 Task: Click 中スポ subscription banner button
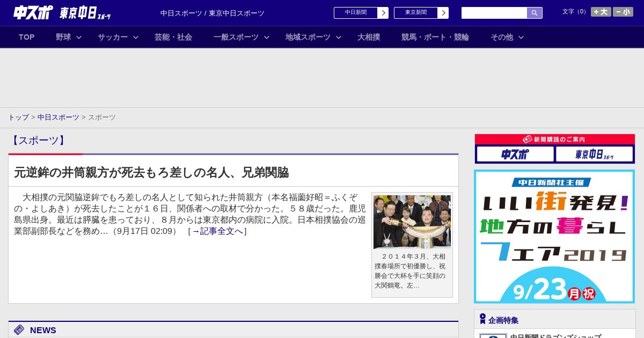(x=515, y=154)
